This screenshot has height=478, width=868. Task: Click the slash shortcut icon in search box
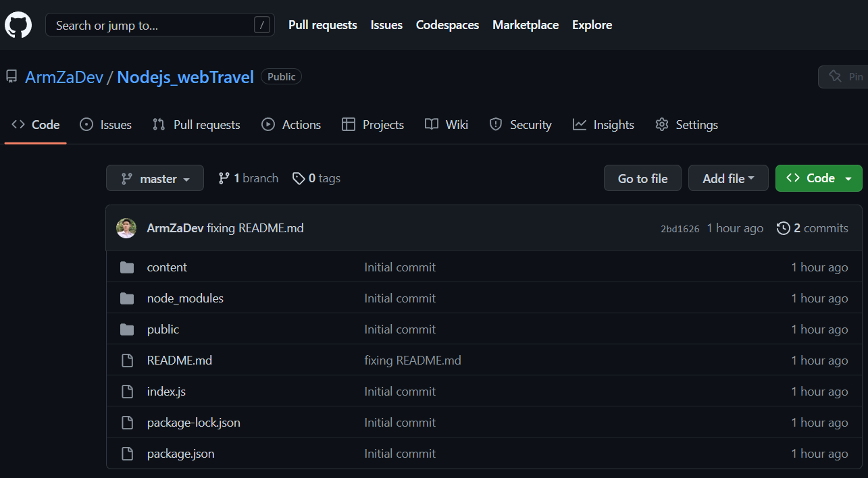pyautogui.click(x=261, y=26)
